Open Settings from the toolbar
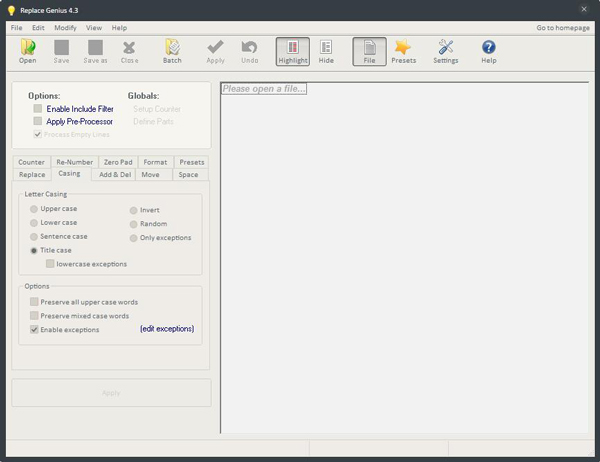This screenshot has height=462, width=600. pos(445,51)
